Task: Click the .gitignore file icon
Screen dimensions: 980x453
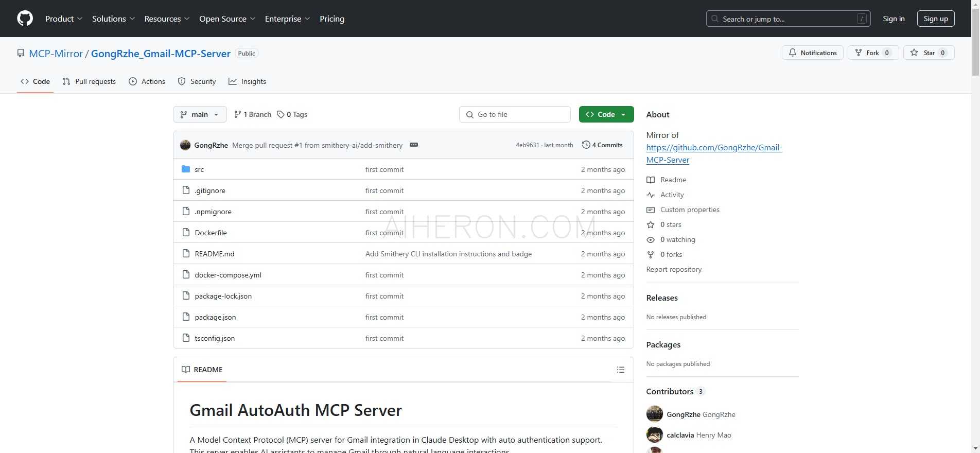Action: pyautogui.click(x=186, y=190)
